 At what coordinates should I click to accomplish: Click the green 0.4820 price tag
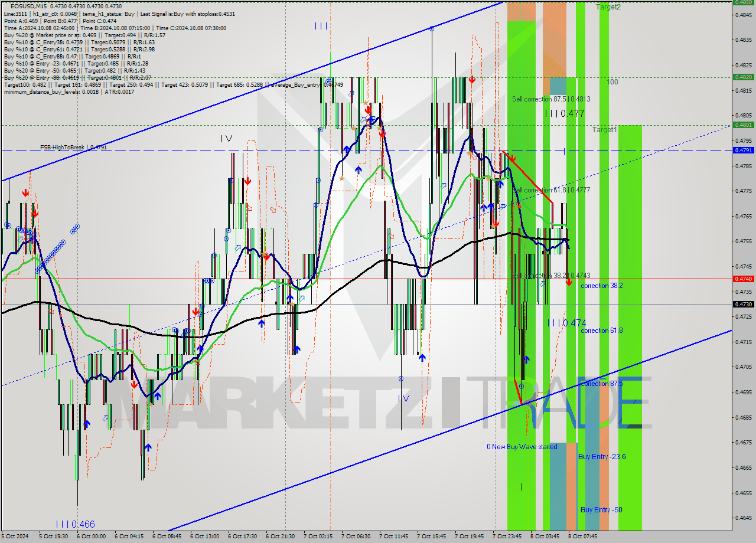[742, 77]
